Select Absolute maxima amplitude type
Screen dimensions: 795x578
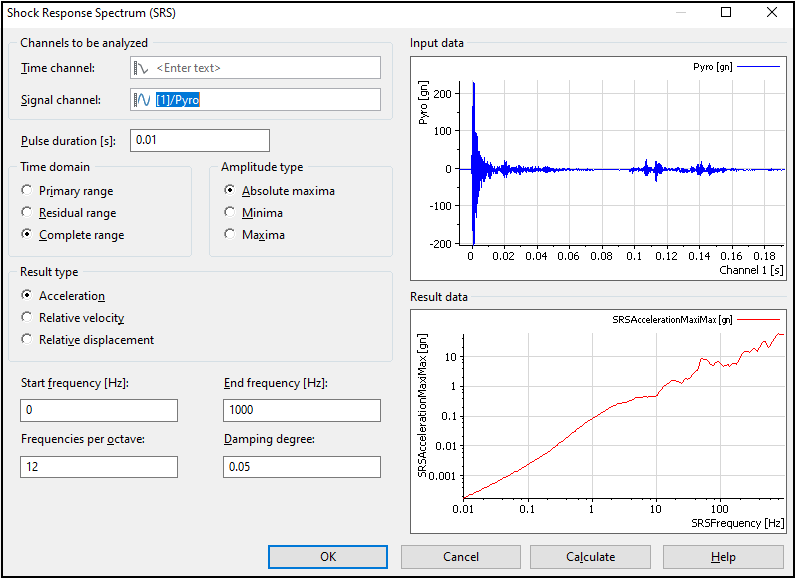230,191
